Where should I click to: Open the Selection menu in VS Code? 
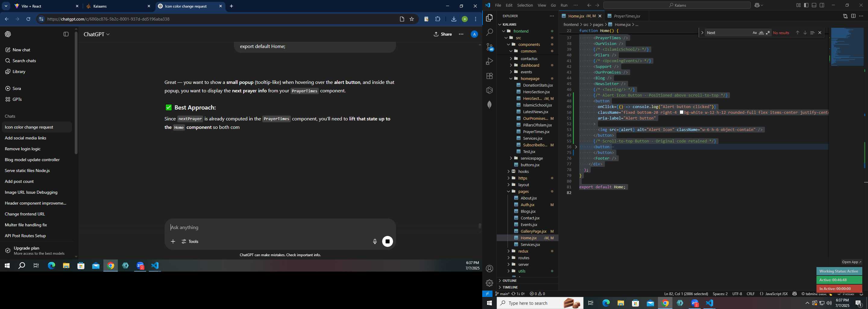[x=525, y=5]
